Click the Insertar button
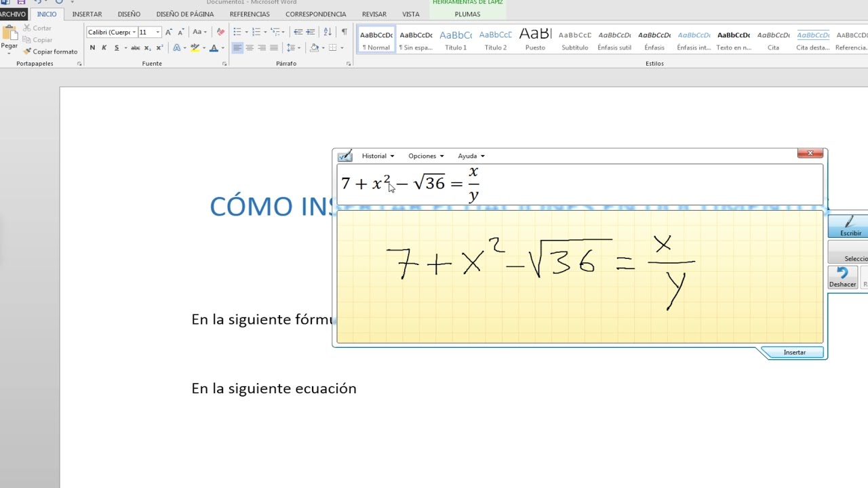 794,352
